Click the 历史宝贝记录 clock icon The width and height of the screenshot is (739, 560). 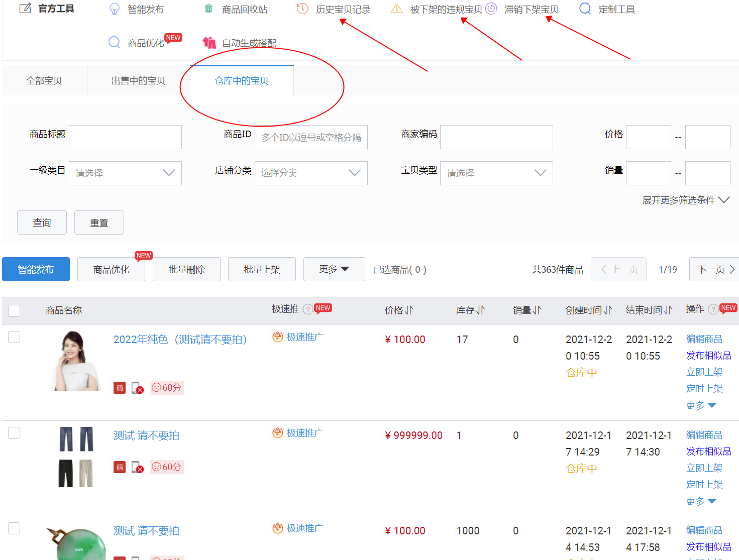pos(302,9)
